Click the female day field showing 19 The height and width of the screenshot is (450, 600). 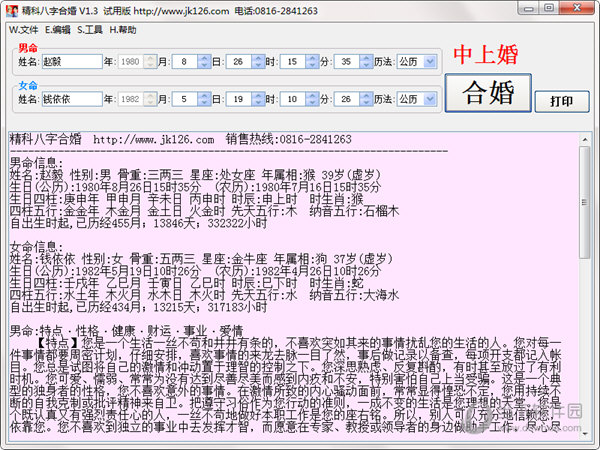tap(238, 99)
